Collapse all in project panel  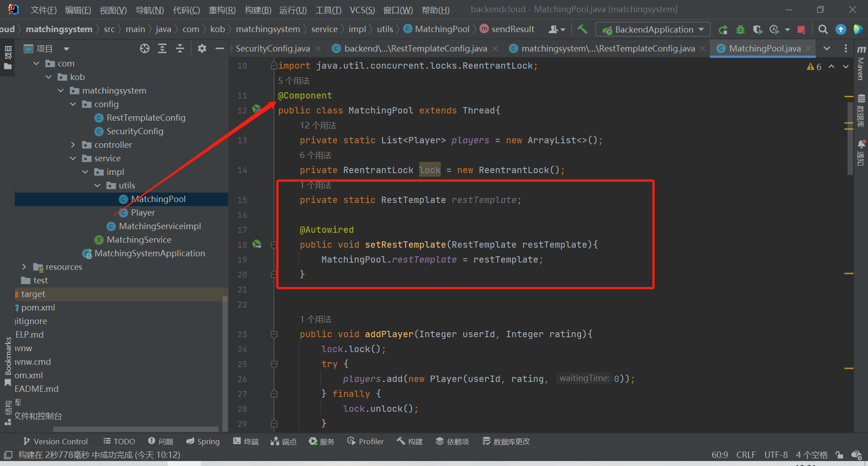[180, 48]
